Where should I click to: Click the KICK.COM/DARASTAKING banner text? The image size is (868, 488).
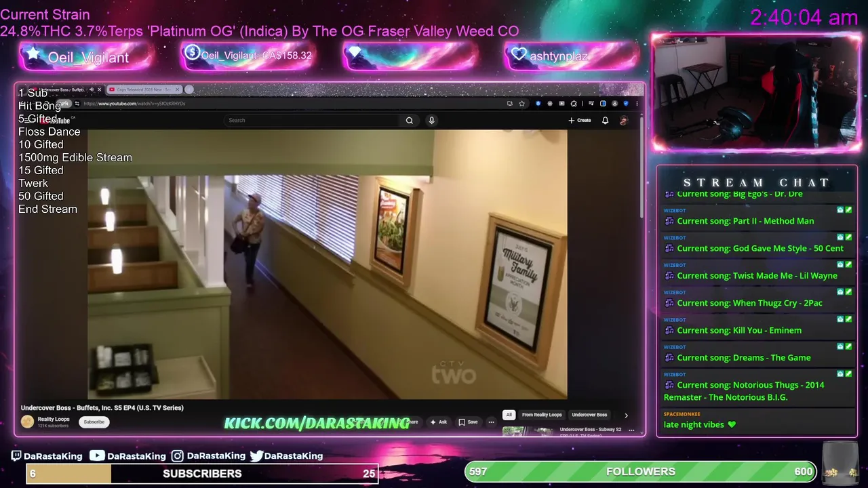317,423
